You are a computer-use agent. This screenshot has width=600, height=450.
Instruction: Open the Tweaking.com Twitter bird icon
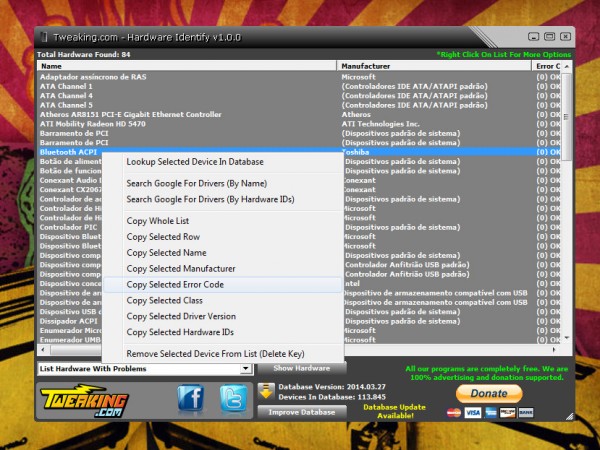(x=233, y=398)
